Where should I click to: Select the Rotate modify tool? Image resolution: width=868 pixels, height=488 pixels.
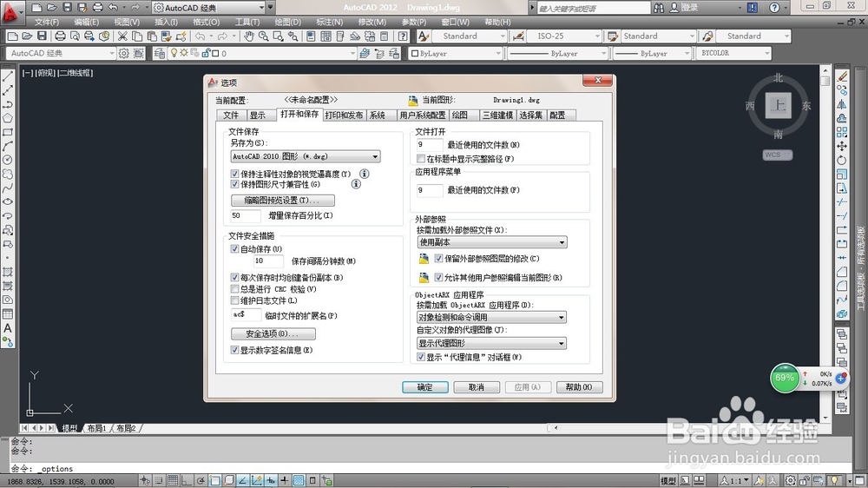click(x=842, y=160)
